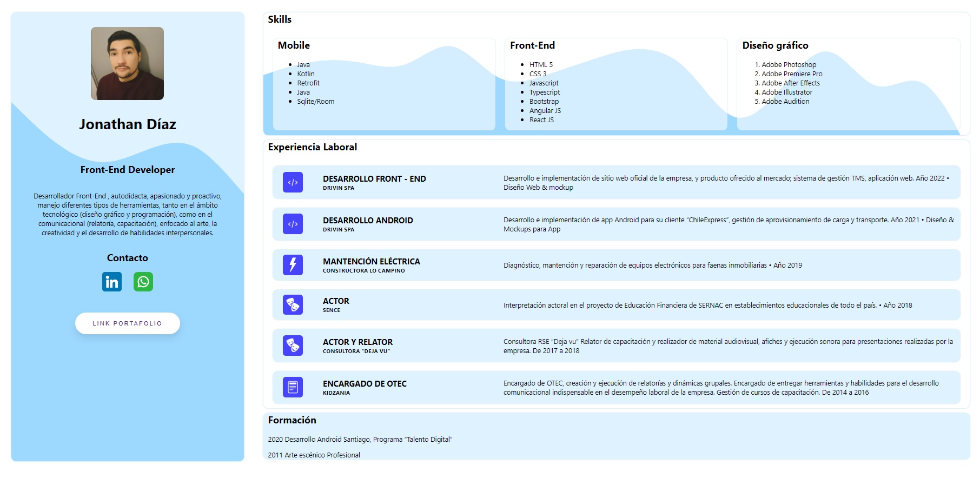Select CSS 3 in the Front-End list

click(x=538, y=74)
